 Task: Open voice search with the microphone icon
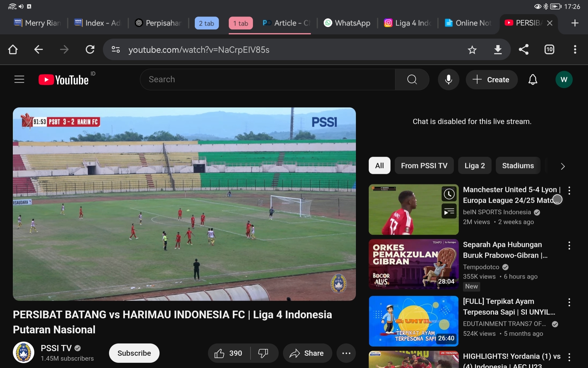click(448, 79)
